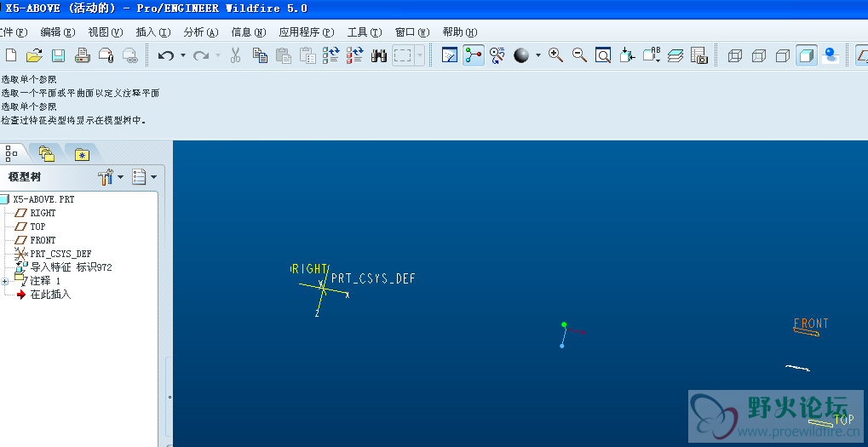Switch to the favorites folder navigator tab
Image resolution: width=868 pixels, height=447 pixels.
(82, 153)
